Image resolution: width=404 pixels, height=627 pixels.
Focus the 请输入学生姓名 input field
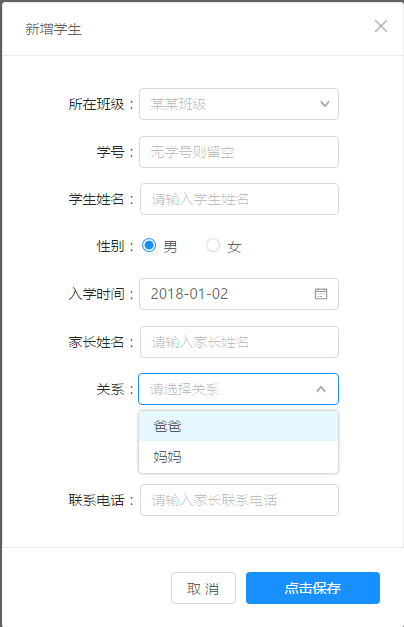click(239, 199)
